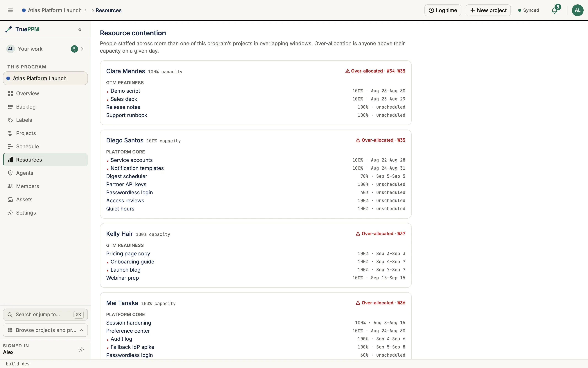Click the Overview grid icon
This screenshot has width=588, height=368.
pos(10,93)
